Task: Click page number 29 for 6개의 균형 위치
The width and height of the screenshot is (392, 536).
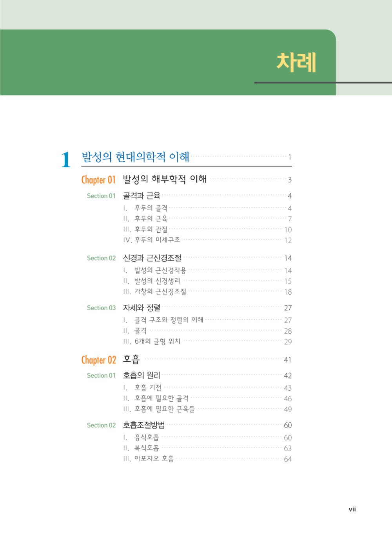Action: pyautogui.click(x=288, y=342)
